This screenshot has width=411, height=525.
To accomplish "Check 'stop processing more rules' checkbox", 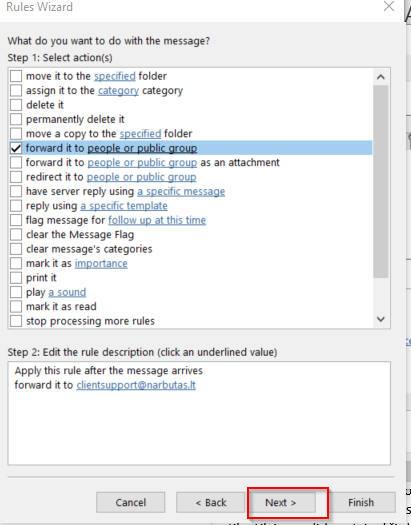I will click(16, 321).
